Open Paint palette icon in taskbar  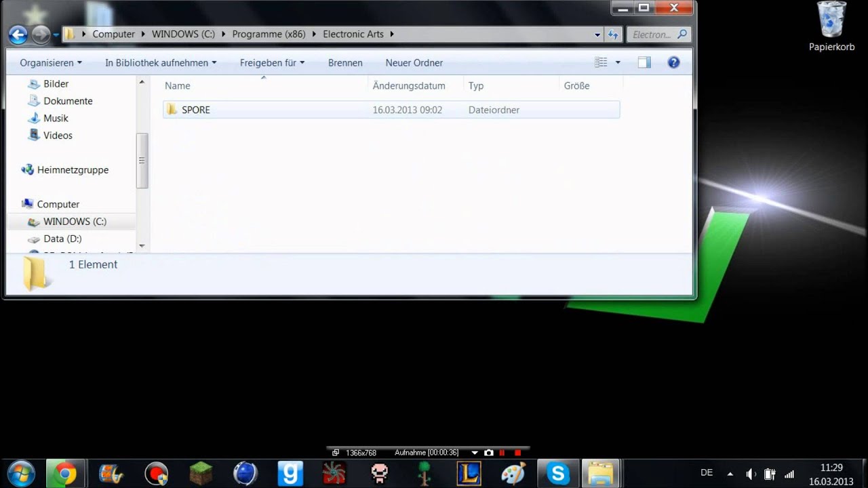click(x=513, y=473)
